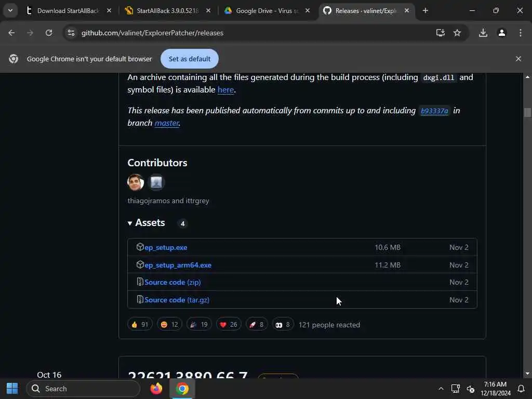Toggle thumbs up reaction with 91
Viewport: 532px width, 399px height.
140,325
